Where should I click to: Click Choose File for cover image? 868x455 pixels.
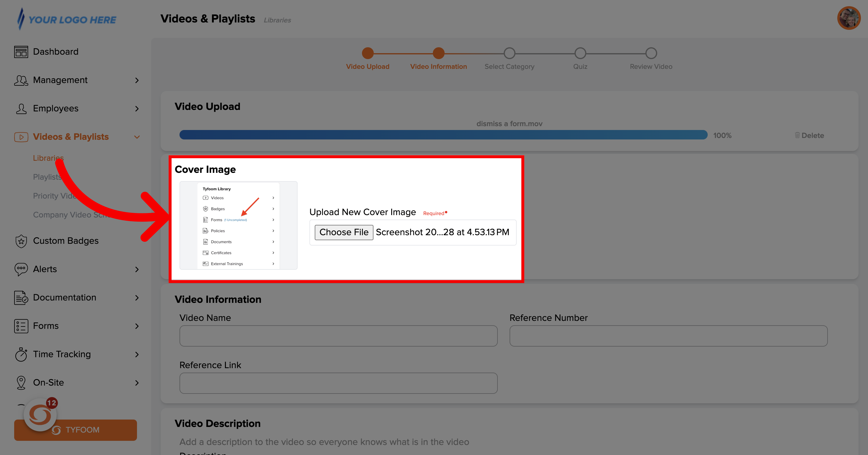(343, 232)
